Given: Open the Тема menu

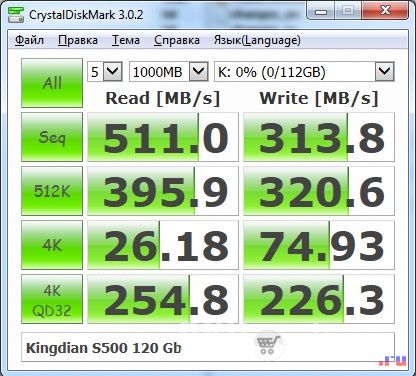Looking at the screenshot, I should pos(126,40).
